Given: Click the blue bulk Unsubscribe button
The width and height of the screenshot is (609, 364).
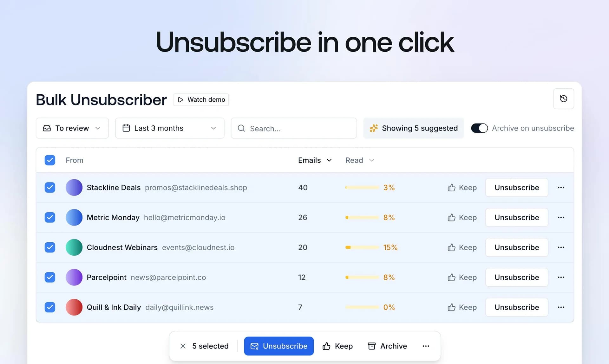Looking at the screenshot, I should [x=279, y=346].
